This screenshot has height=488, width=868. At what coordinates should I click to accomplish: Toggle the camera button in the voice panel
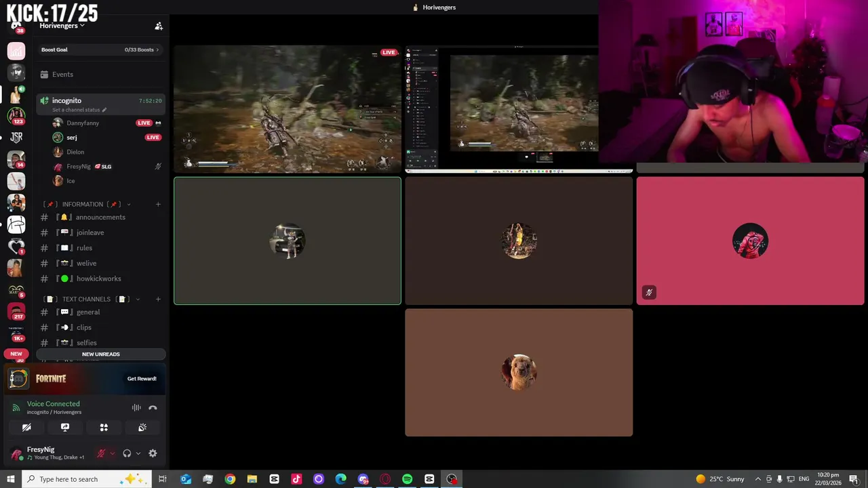tap(26, 428)
